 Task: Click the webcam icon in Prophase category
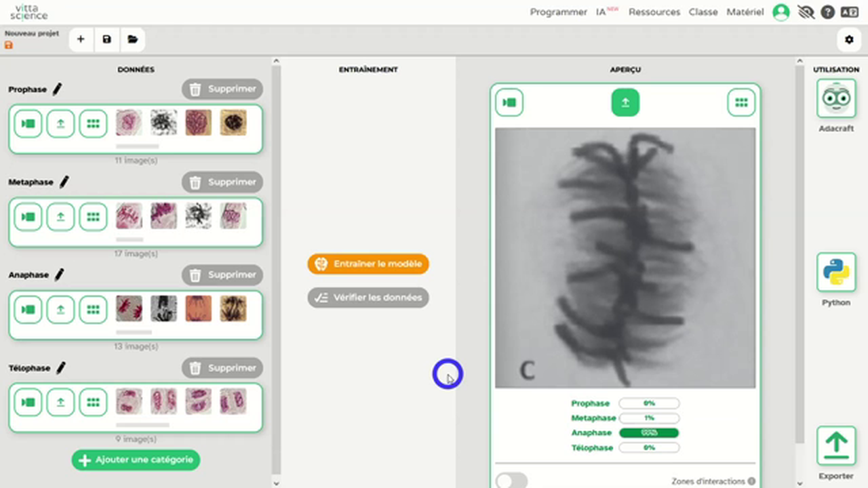[x=28, y=124]
